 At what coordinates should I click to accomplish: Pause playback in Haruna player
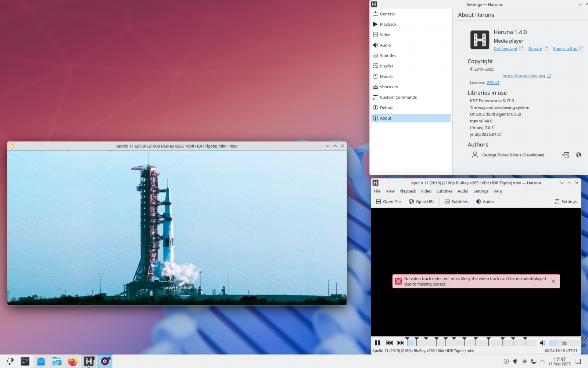[x=377, y=343]
